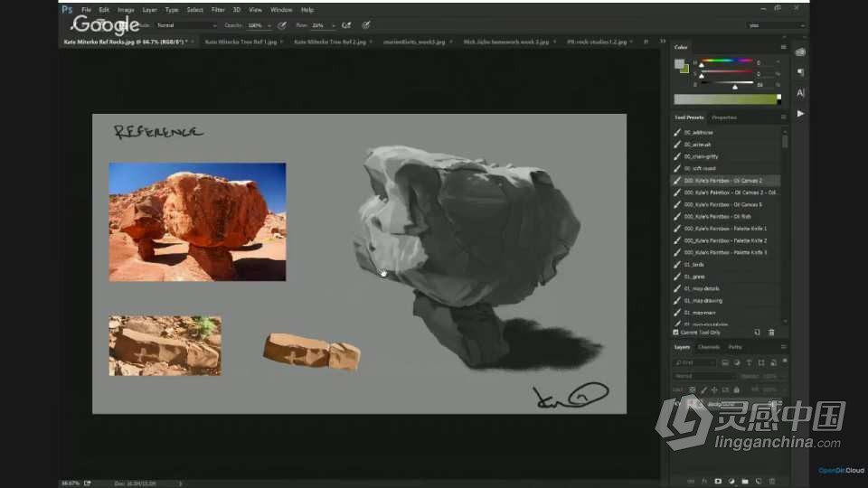Delete tool preset trash icon
The width and height of the screenshot is (868, 488).
click(x=771, y=333)
